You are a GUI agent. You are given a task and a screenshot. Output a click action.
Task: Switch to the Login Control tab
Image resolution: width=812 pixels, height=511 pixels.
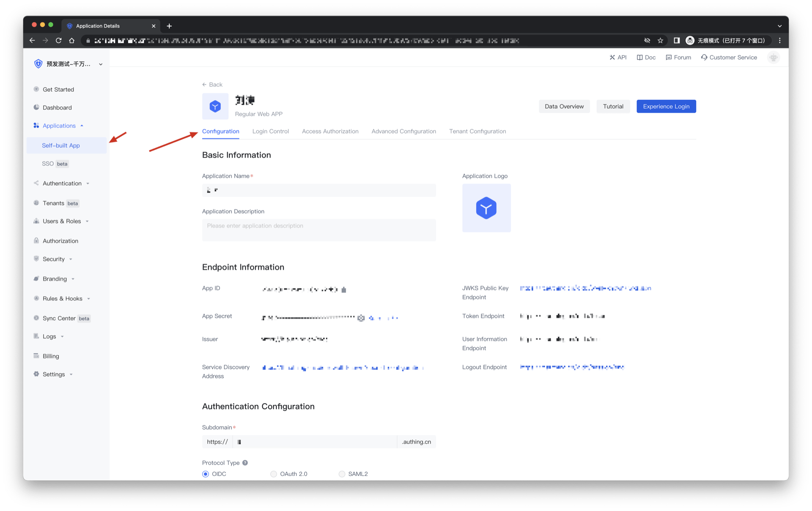coord(270,131)
